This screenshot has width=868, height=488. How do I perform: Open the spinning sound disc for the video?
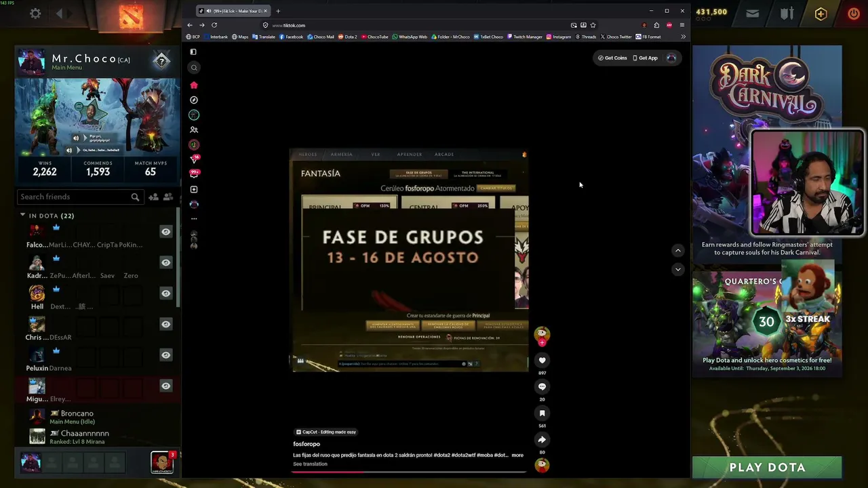pos(542,465)
